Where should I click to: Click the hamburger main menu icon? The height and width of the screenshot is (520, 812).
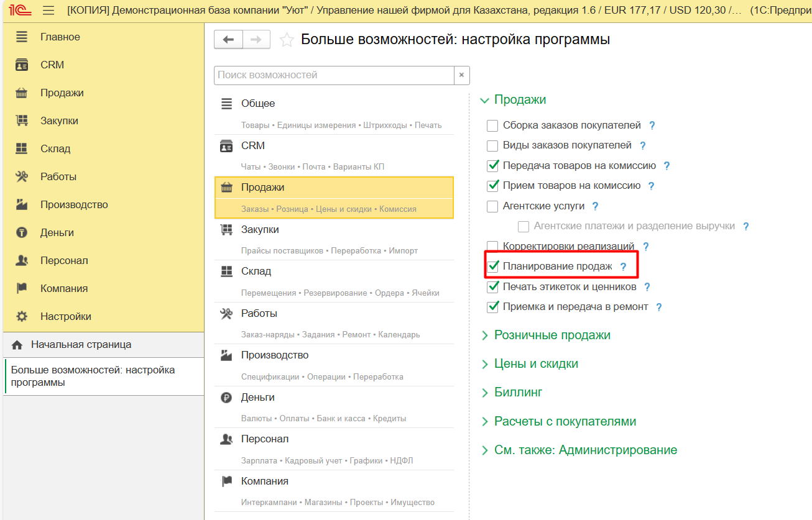pyautogui.click(x=48, y=11)
